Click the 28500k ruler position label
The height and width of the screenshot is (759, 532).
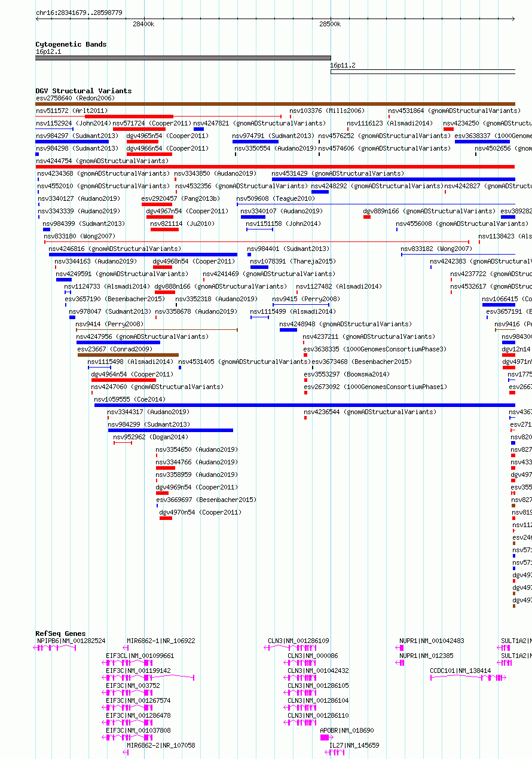point(330,25)
